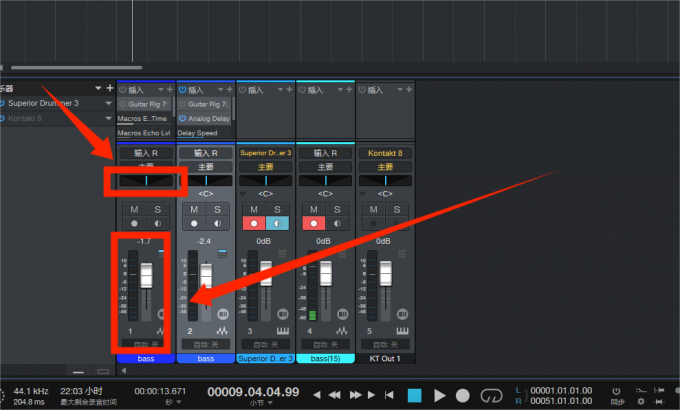The image size is (680, 410).
Task: Click the Stop button in transport bar
Action: pyautogui.click(x=415, y=395)
